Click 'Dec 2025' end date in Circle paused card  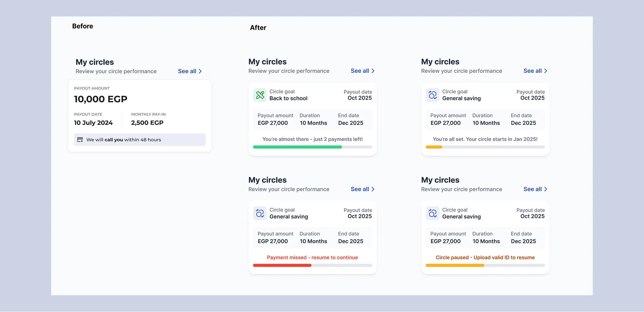pyautogui.click(x=523, y=241)
